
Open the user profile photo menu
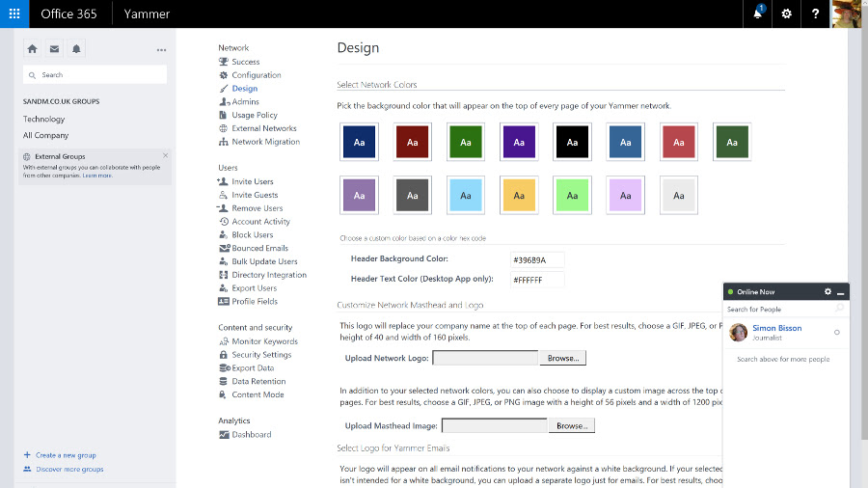tap(846, 14)
